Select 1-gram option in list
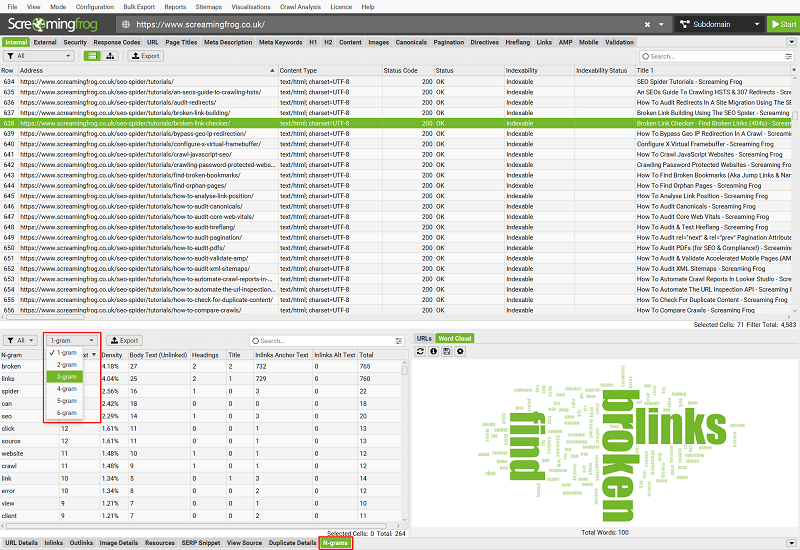This screenshot has width=800, height=550. tap(65, 353)
